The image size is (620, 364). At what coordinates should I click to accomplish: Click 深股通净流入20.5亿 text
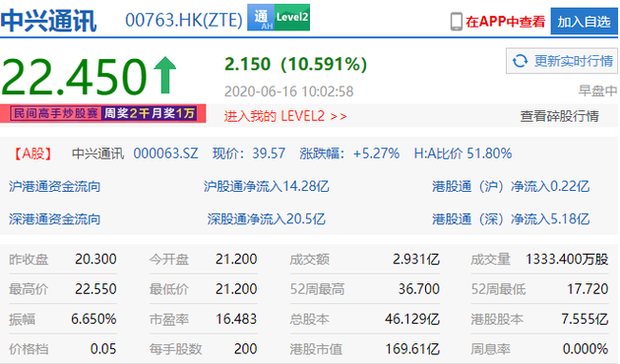pos(266,219)
